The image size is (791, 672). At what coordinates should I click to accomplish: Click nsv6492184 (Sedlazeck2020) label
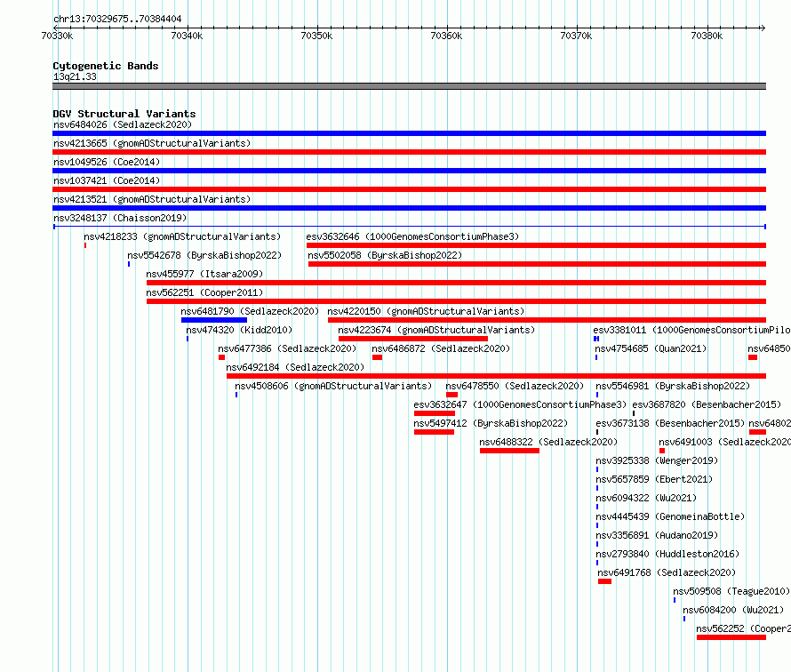295,367
